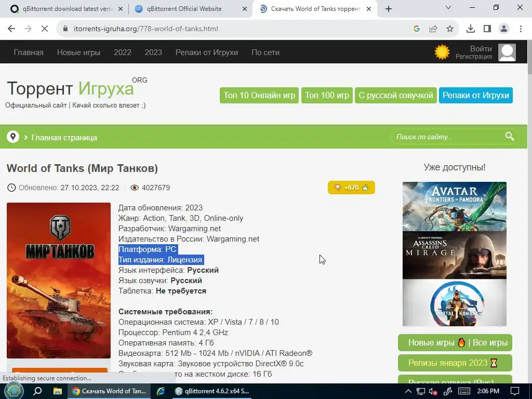The width and height of the screenshot is (532, 399).
Task: Open the 2022 games section
Action: click(123, 52)
